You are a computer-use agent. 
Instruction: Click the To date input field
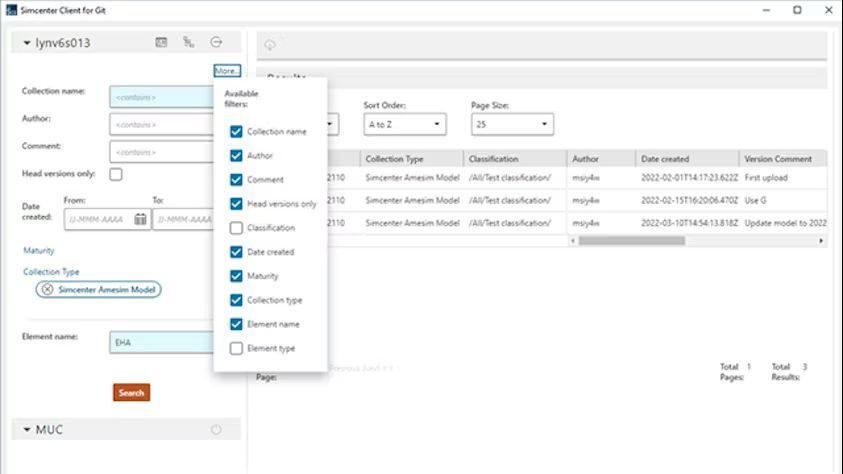pyautogui.click(x=183, y=219)
